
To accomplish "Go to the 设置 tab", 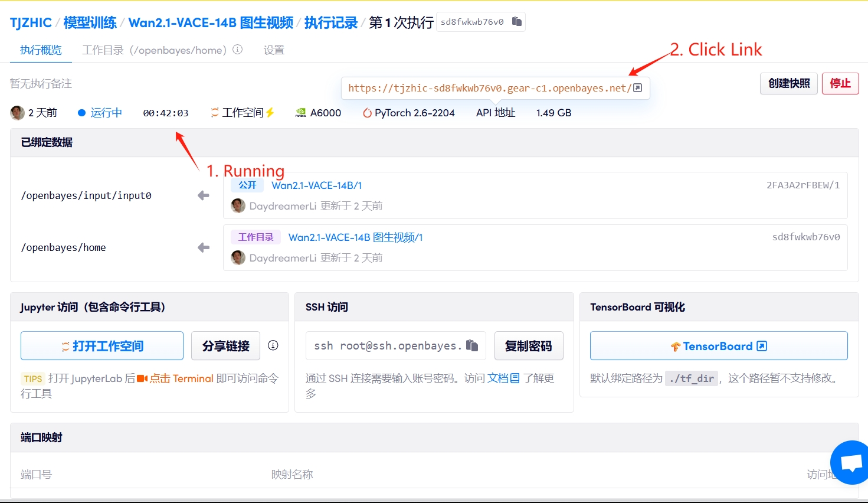I will (274, 50).
